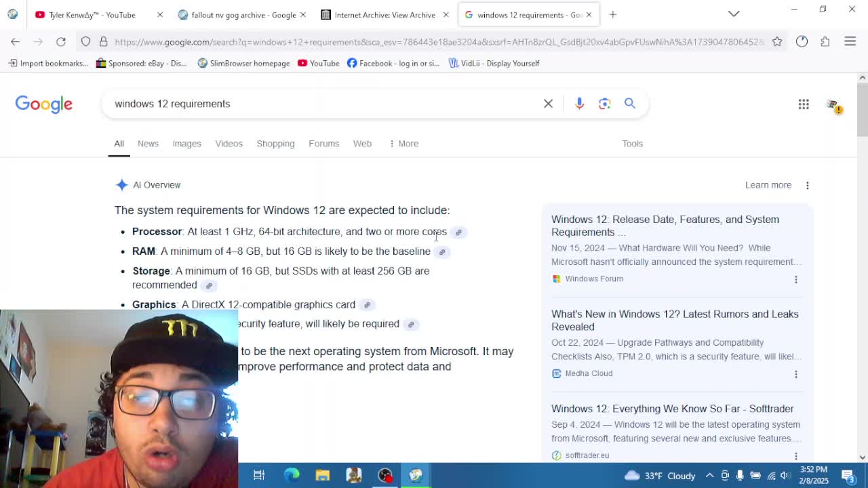Open a new browser tab

(x=613, y=14)
